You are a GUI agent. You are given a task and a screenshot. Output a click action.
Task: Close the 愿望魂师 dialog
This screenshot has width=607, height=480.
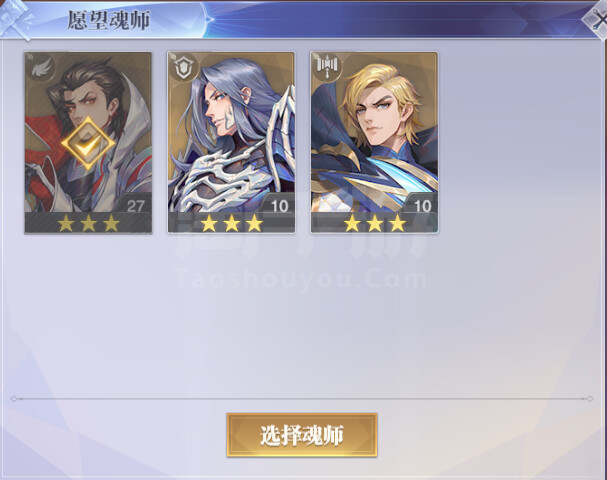tap(598, 19)
